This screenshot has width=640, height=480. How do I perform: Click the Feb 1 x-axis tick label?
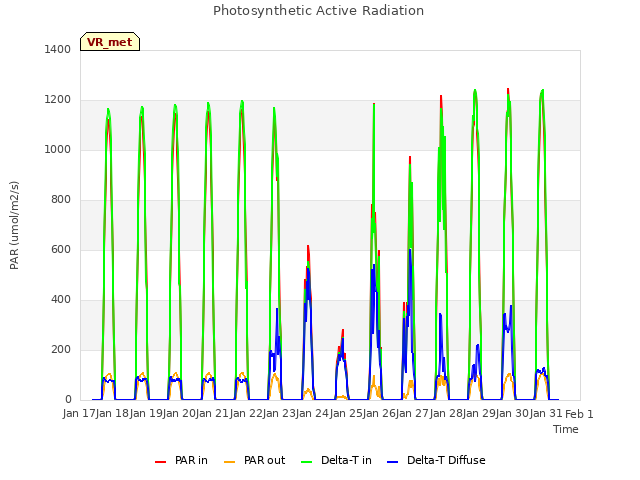(x=579, y=414)
